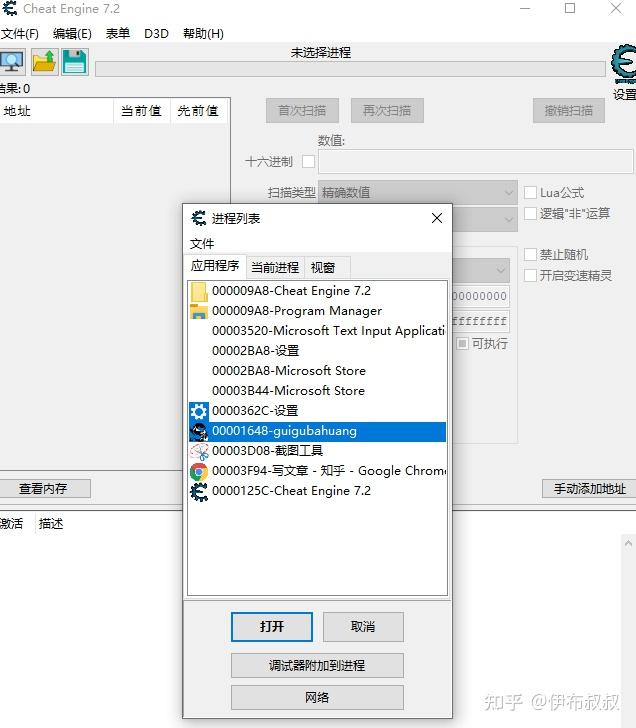Click the 当前值 column header

tap(142, 110)
